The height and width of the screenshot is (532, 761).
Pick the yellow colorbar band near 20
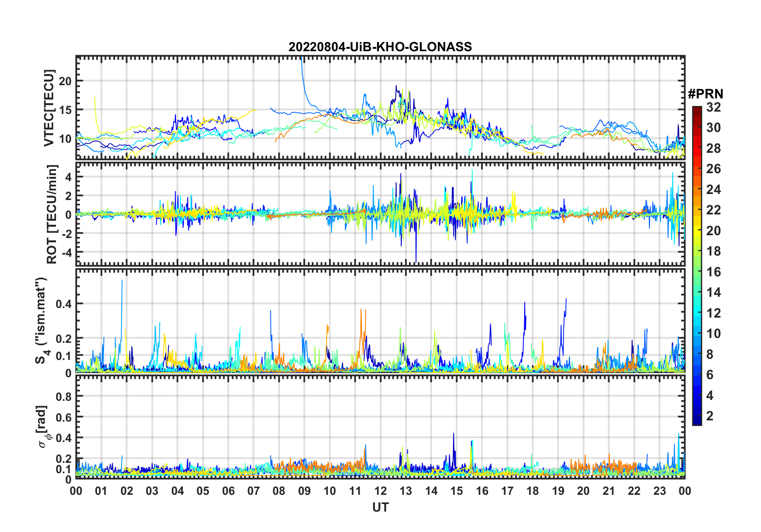click(697, 230)
